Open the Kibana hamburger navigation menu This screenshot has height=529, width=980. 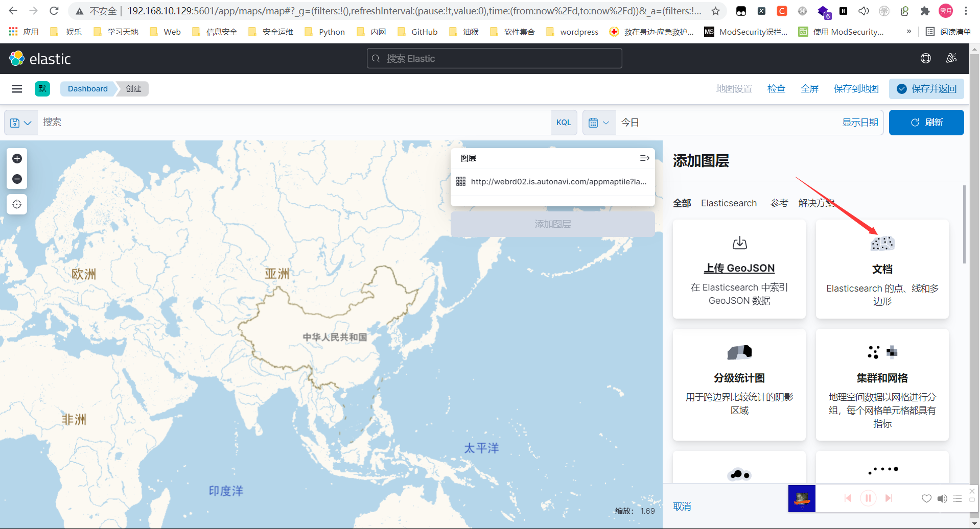click(17, 89)
